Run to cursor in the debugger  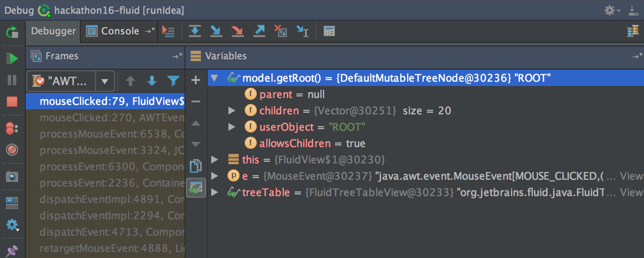[303, 31]
